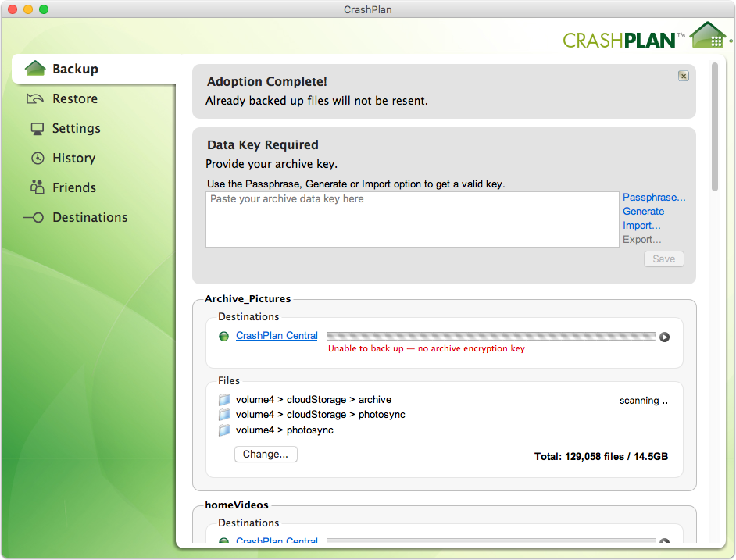Image resolution: width=736 pixels, height=560 pixels.
Task: Maximize the window with the green button
Action: [x=44, y=9]
